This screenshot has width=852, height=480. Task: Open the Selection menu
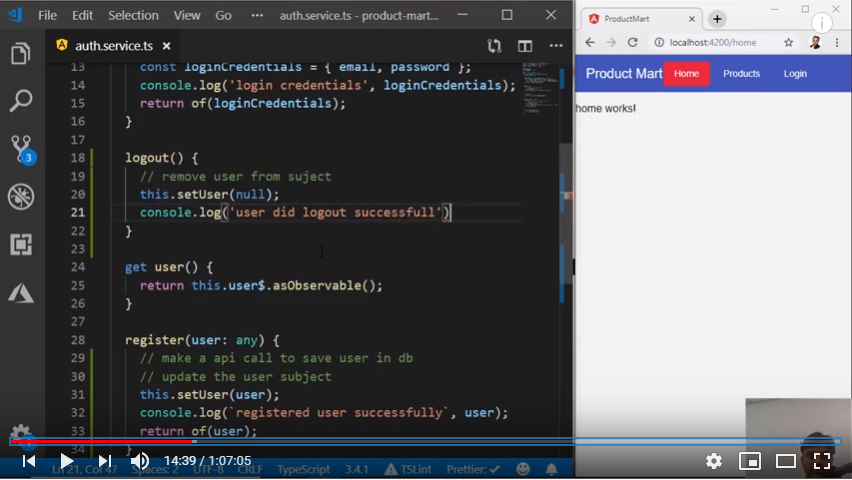coord(133,16)
